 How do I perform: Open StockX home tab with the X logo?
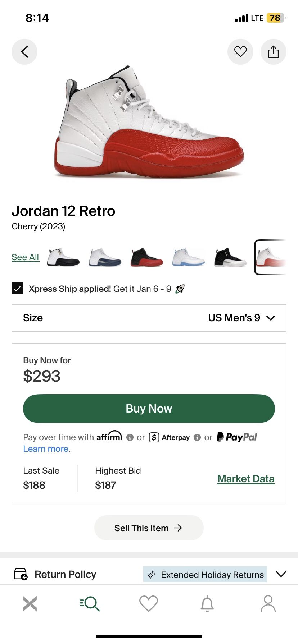30,604
